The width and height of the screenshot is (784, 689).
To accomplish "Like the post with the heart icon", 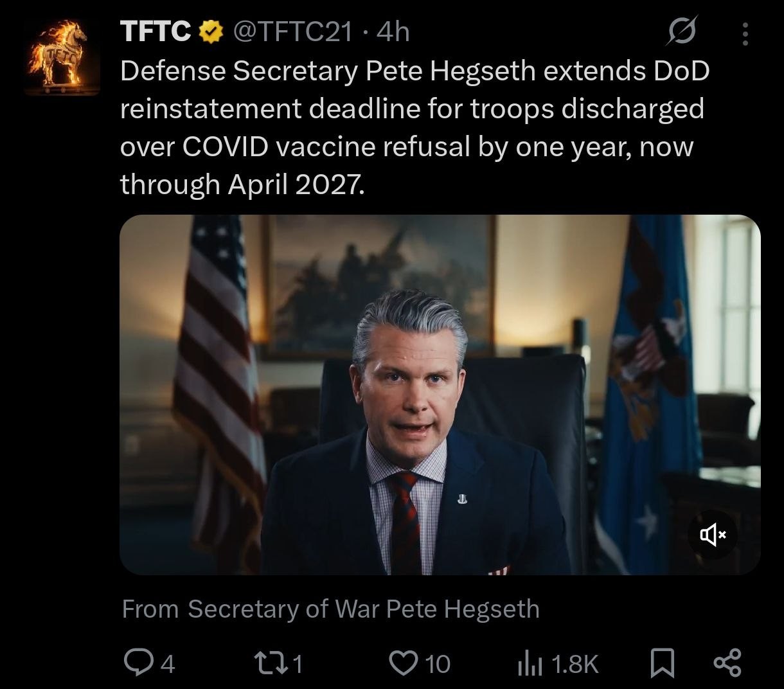I will point(404,663).
